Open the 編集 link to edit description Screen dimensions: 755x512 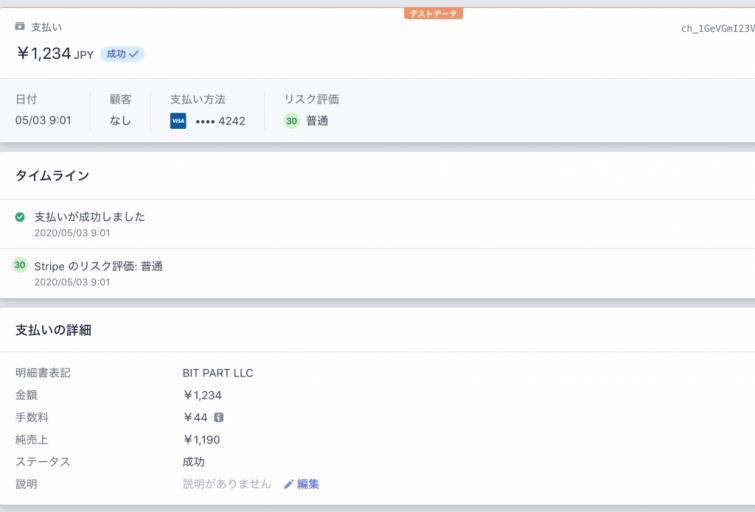(307, 484)
